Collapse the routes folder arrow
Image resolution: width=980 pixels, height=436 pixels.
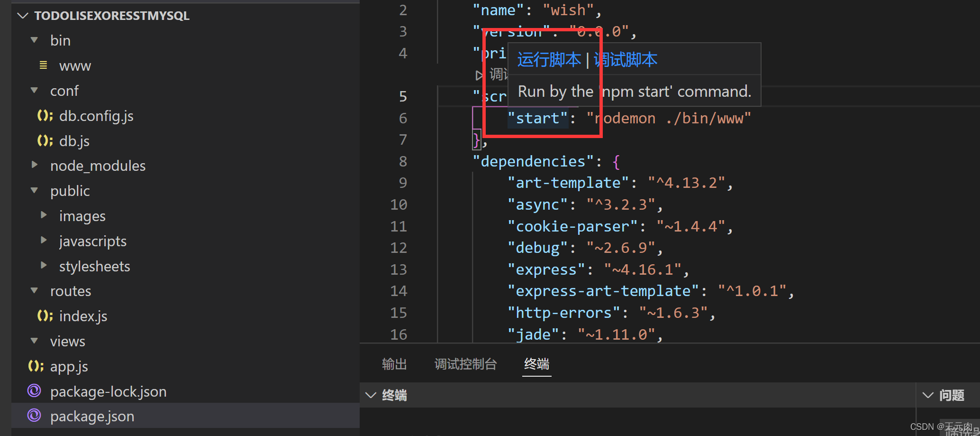click(x=34, y=290)
